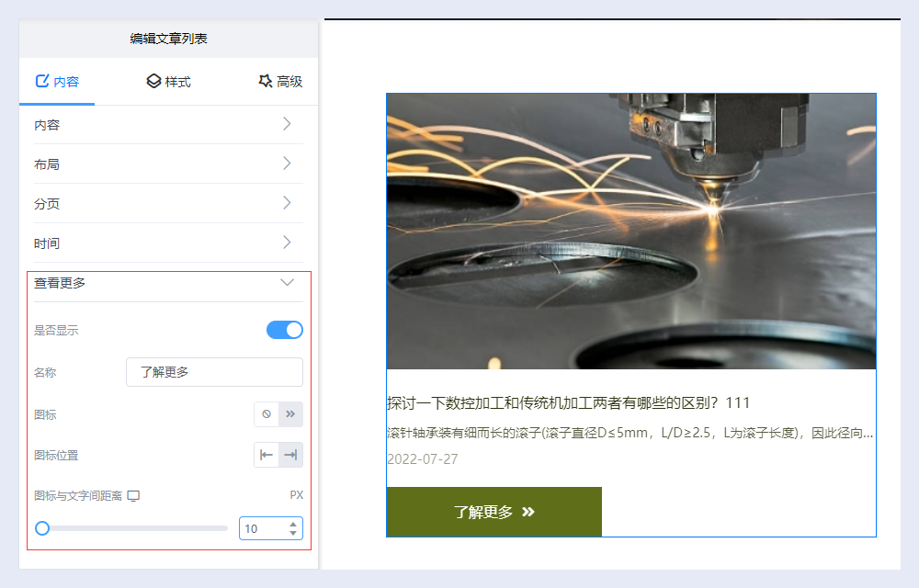Set icon position to left align
Image resolution: width=919 pixels, height=588 pixels.
267,455
